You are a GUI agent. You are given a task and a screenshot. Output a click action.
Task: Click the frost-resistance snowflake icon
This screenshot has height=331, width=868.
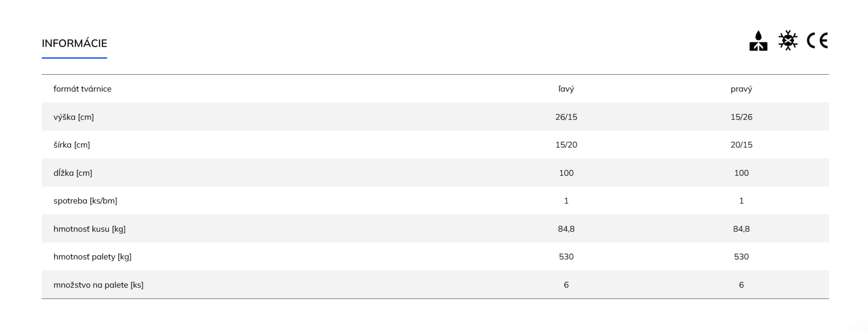click(788, 41)
